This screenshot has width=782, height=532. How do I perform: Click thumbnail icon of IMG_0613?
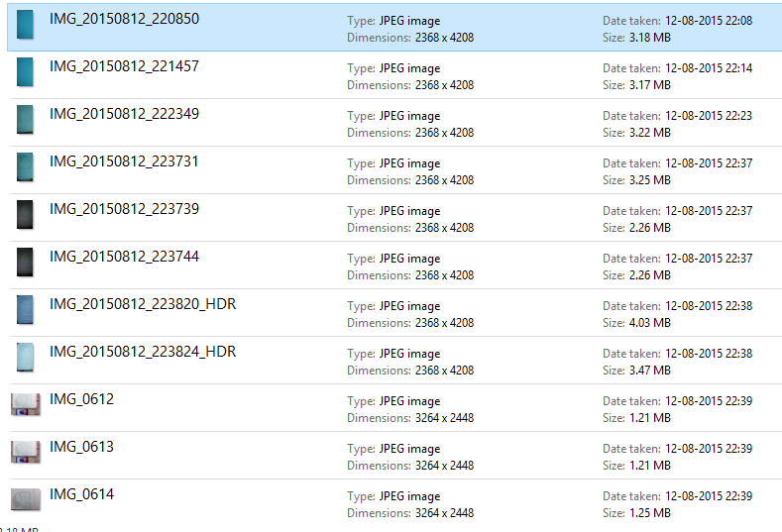(x=25, y=452)
